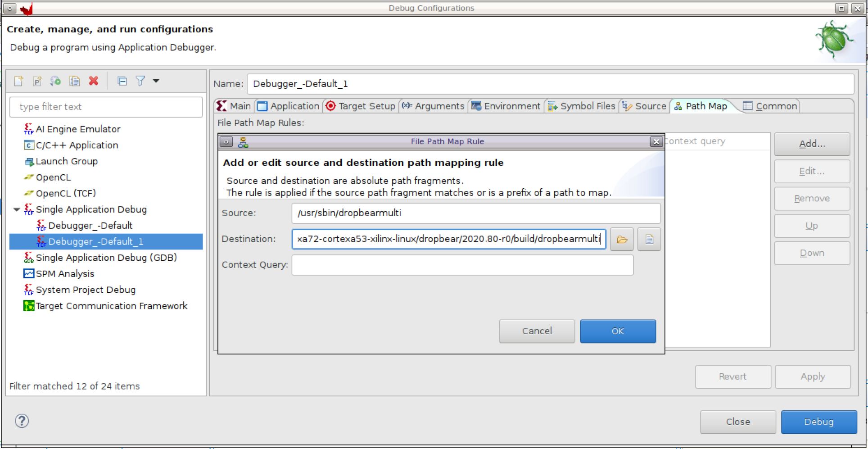This screenshot has height=449, width=868.
Task: Select the Debugger_-Default configuration
Action: 90,226
